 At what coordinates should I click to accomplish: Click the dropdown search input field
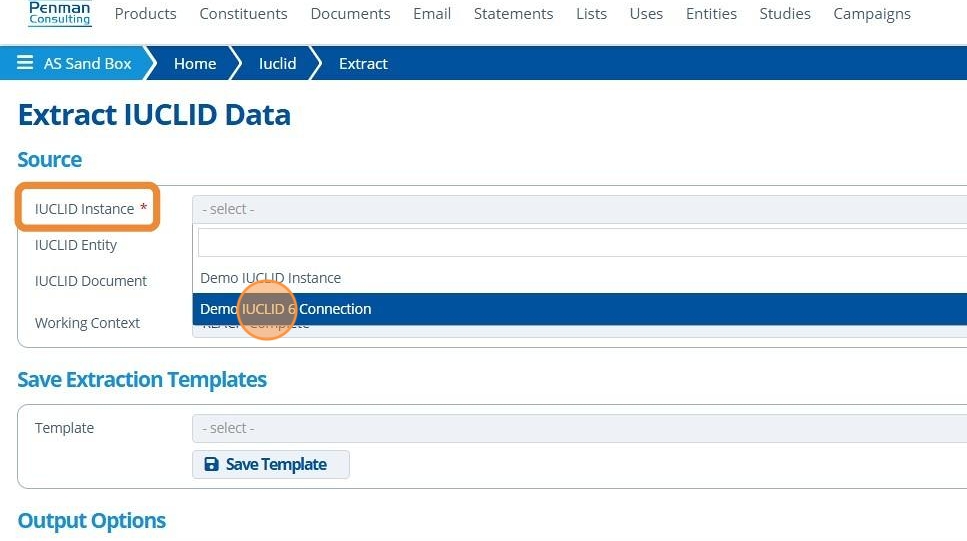[x=582, y=242]
